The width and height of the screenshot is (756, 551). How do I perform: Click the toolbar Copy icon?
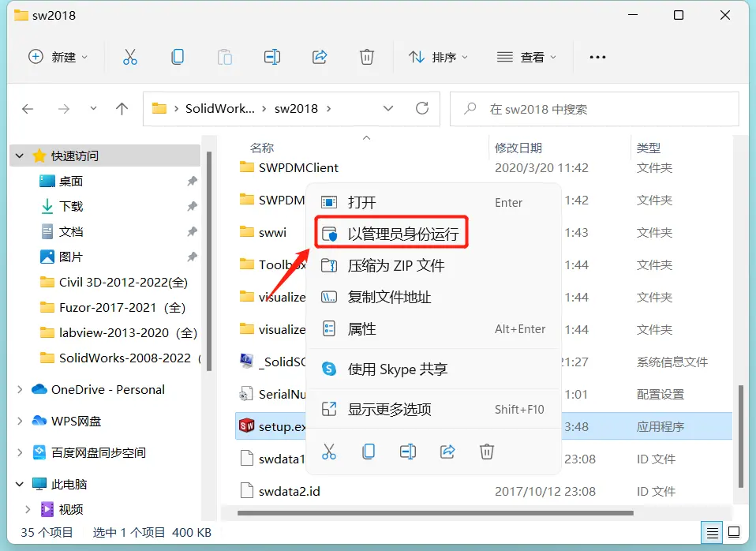178,57
